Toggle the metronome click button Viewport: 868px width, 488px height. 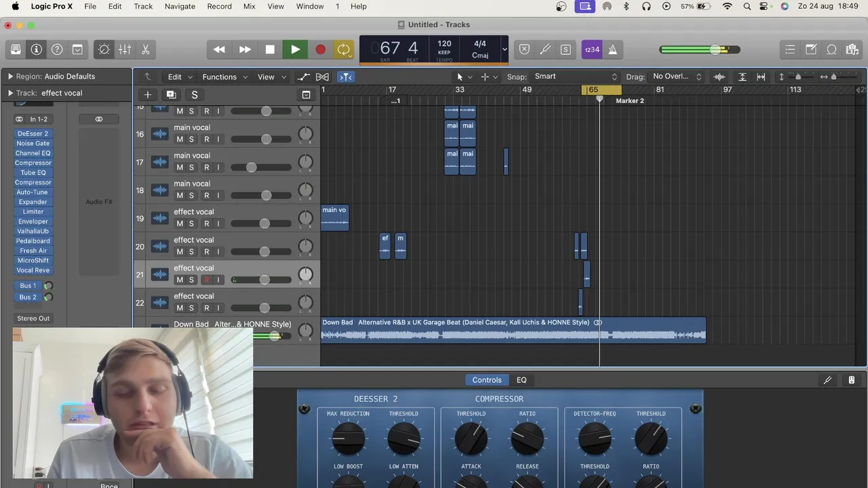(612, 49)
